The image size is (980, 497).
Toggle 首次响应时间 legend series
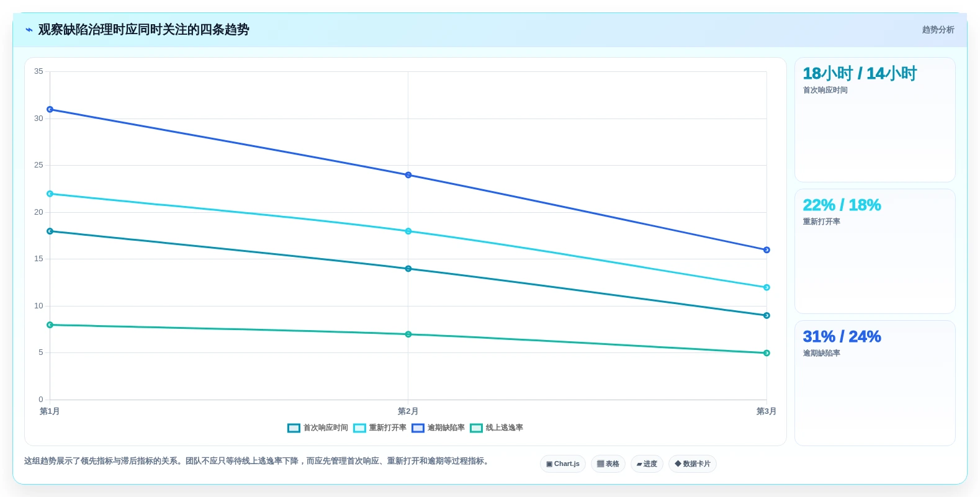[x=318, y=428]
